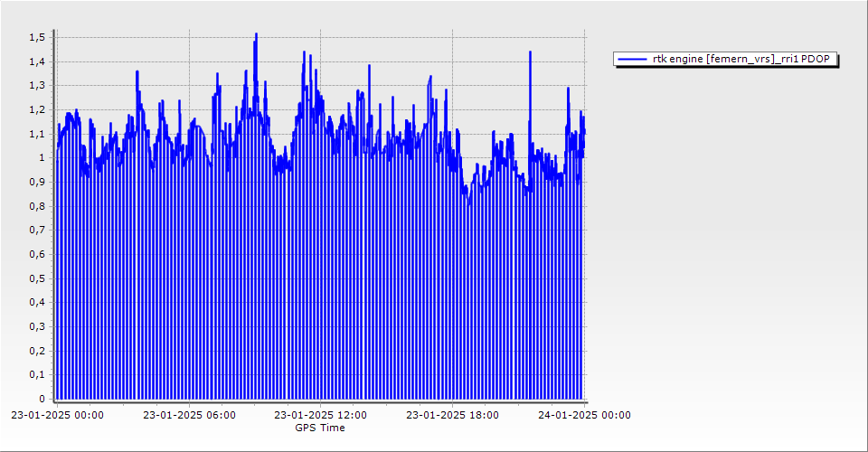This screenshot has height=452, width=868.
Task: Select the 23-01-2025 12:00 time label
Action: click(320, 416)
